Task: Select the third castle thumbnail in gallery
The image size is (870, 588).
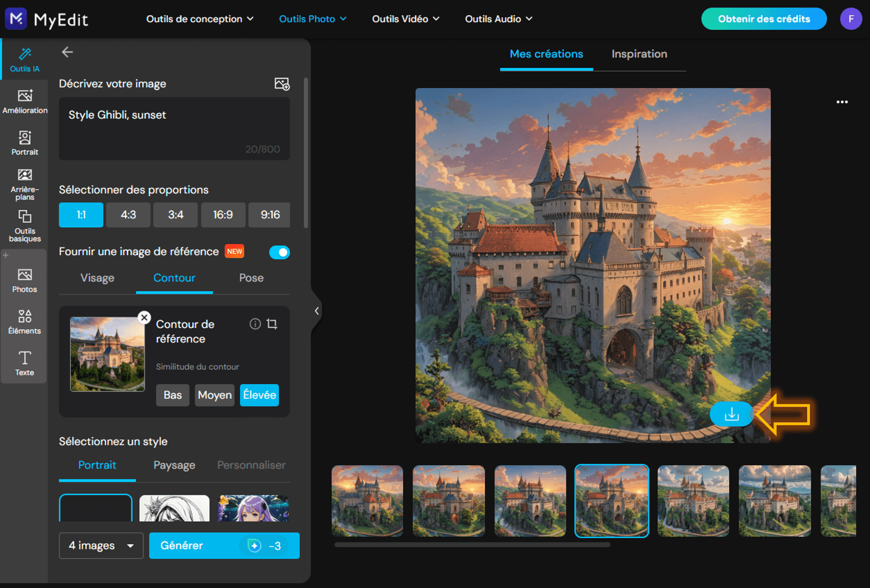Action: tap(530, 501)
